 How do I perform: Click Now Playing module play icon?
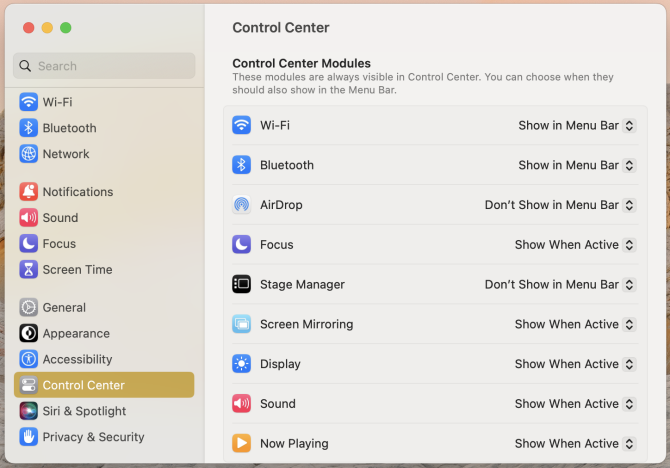[241, 443]
